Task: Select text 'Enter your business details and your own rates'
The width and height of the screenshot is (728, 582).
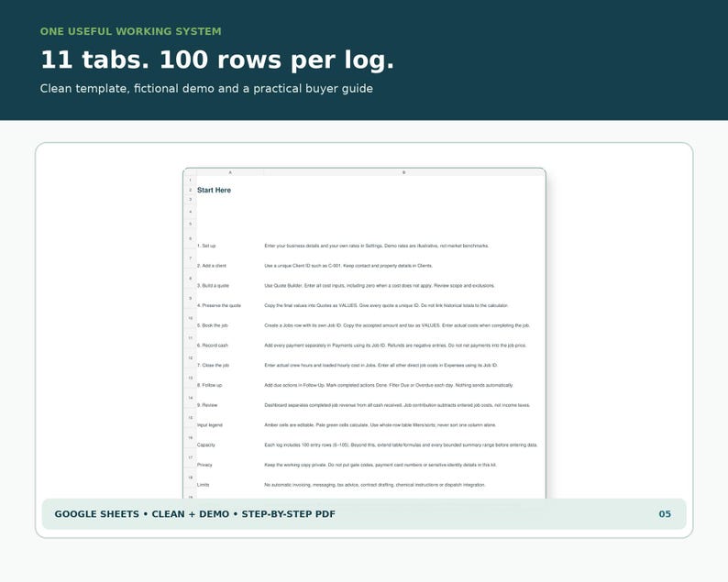Action: click(x=312, y=246)
